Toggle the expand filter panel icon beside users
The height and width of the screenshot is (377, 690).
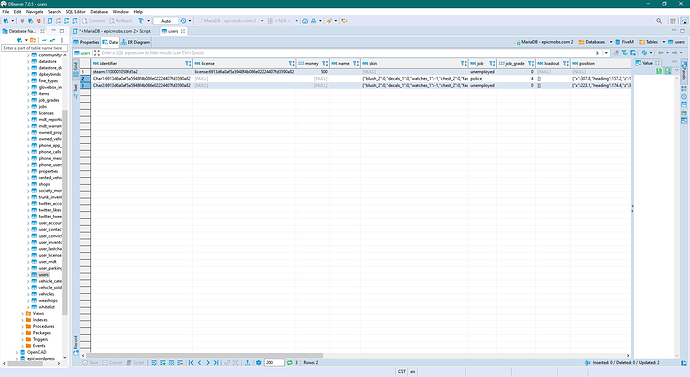pos(97,53)
